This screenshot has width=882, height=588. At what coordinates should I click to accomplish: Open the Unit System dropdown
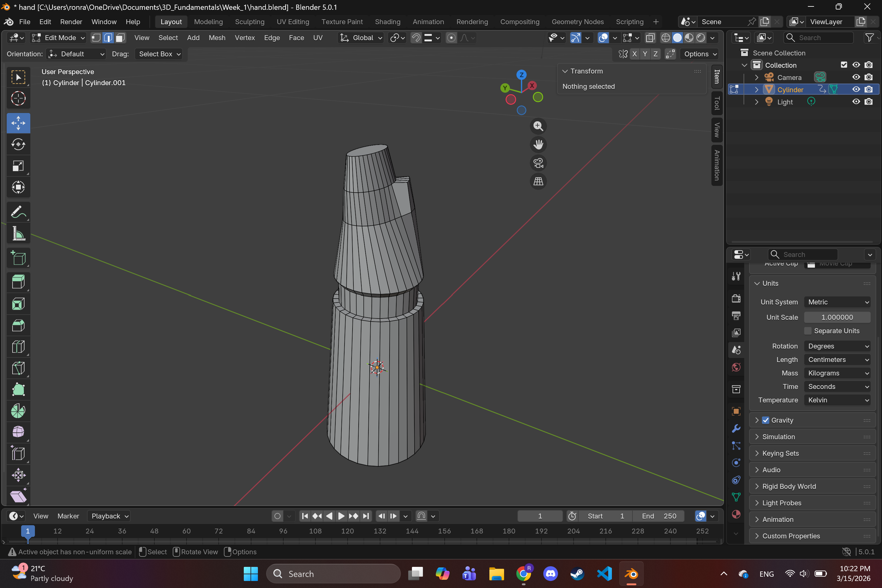[x=837, y=302]
